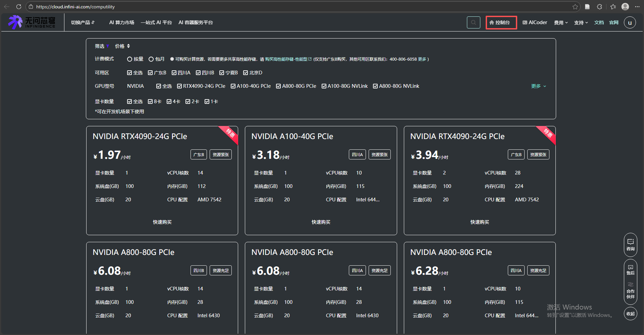Click 快速购买 for ¥3.94 RTX4090
Viewport: 644px width, 335px height.
(480, 222)
